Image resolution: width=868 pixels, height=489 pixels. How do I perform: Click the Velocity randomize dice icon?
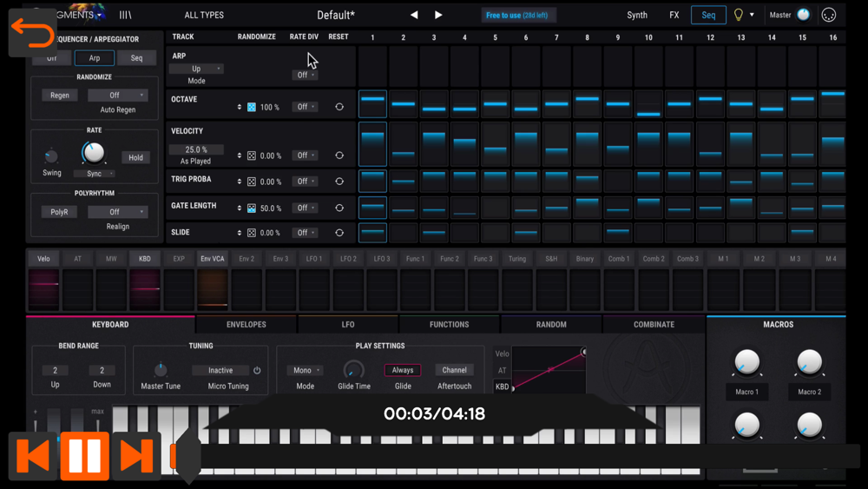point(252,155)
